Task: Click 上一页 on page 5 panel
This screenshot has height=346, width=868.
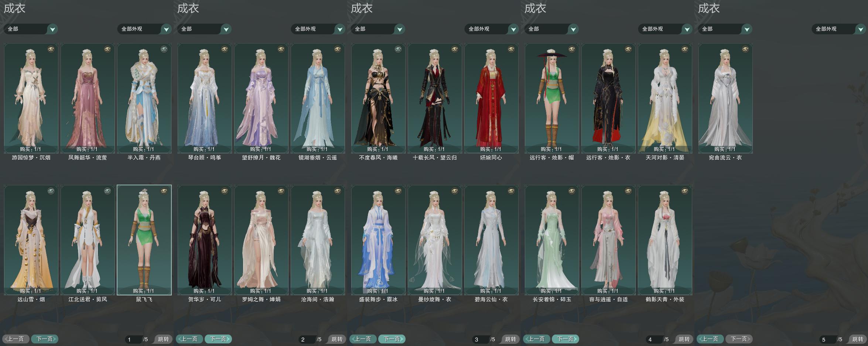Action: 710,339
